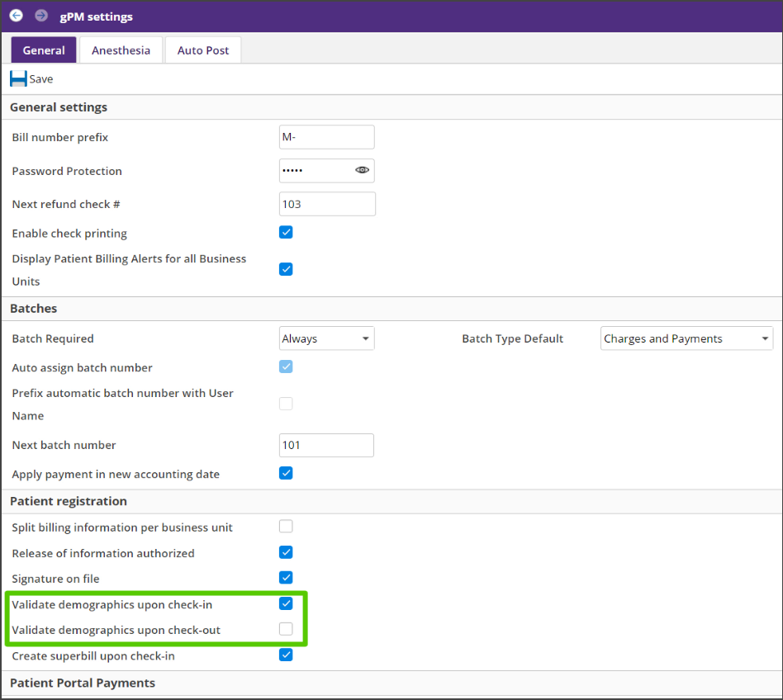783x700 pixels.
Task: Toggle Release of information authorized checkbox
Action: point(286,552)
